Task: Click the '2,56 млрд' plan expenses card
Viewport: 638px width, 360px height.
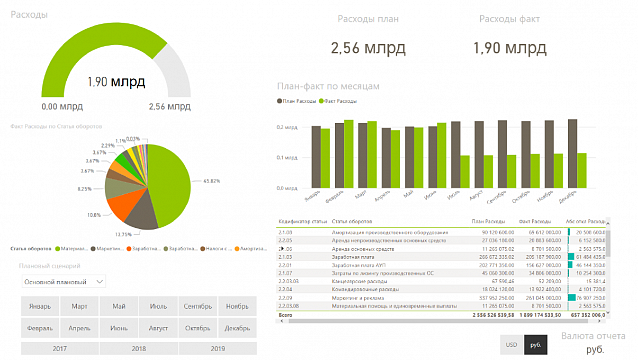Action: click(x=368, y=48)
